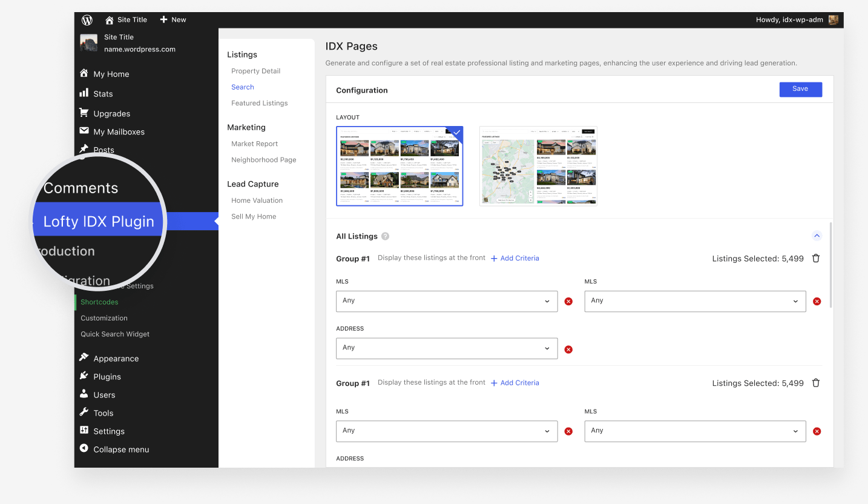Image resolution: width=868 pixels, height=504 pixels.
Task: Open Users in sidebar
Action: 97,395
